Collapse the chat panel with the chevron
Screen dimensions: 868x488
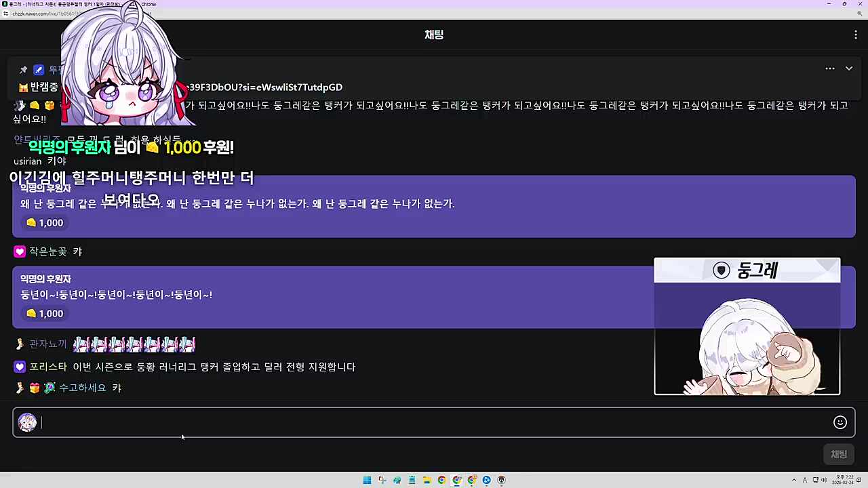849,68
